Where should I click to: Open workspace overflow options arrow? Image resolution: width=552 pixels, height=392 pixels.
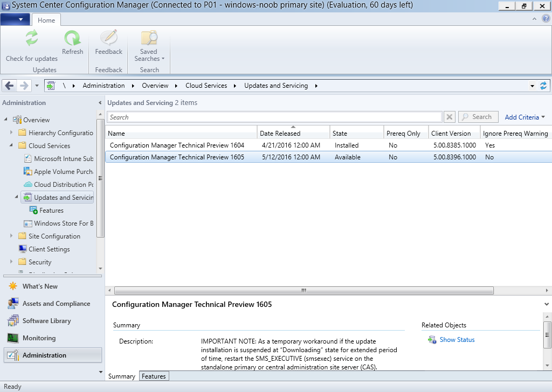pos(101,372)
